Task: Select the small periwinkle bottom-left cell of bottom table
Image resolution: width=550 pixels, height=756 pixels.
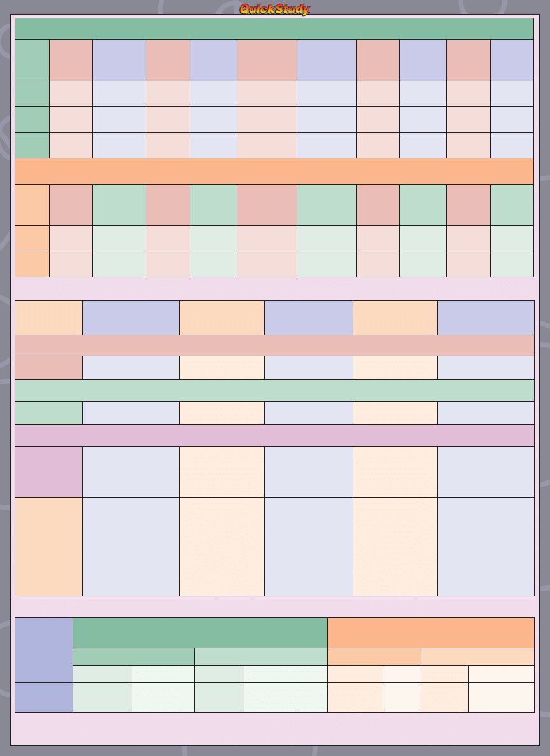Action: coord(43,697)
